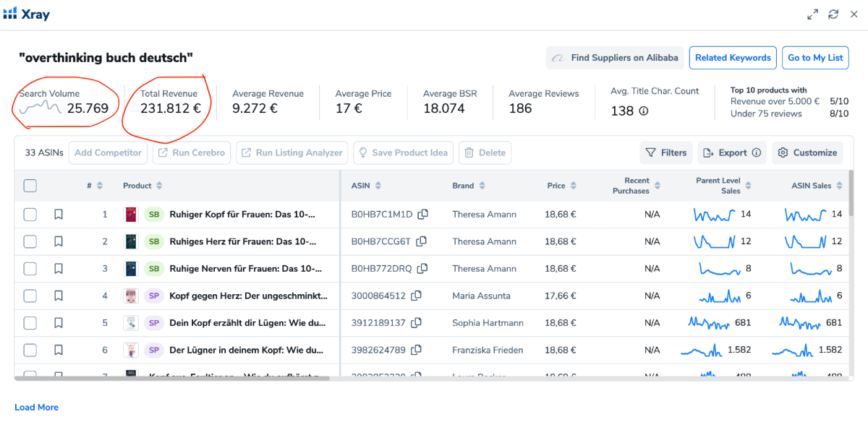Click the horizontal scrollbar under the table
This screenshot has height=430, width=868.
(171, 377)
